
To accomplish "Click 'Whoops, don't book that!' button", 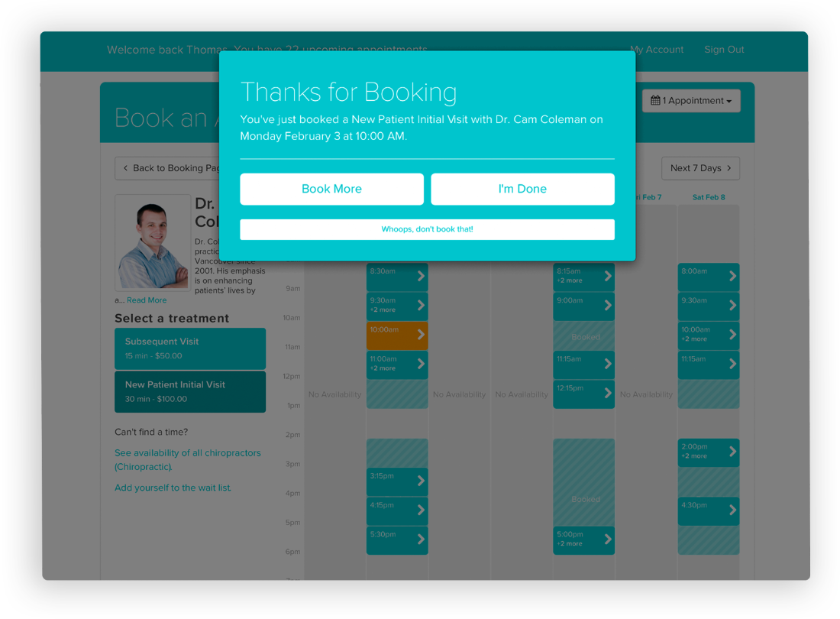I will (427, 229).
